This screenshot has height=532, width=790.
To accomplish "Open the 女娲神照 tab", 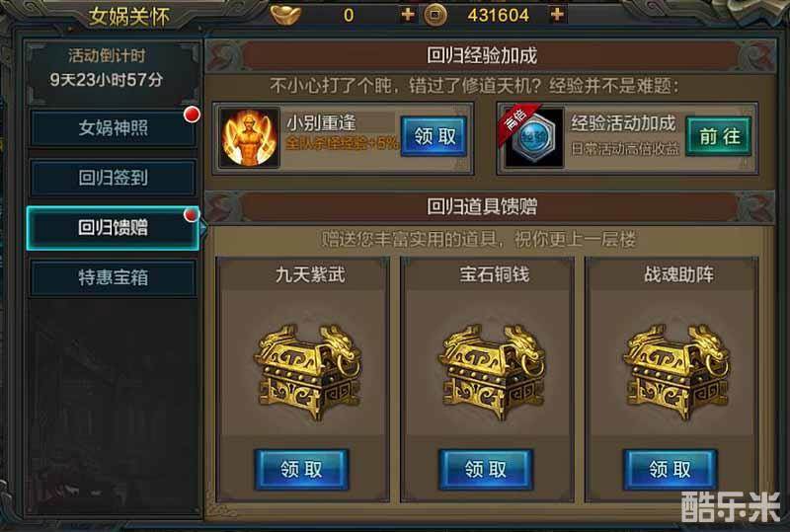I will [113, 128].
